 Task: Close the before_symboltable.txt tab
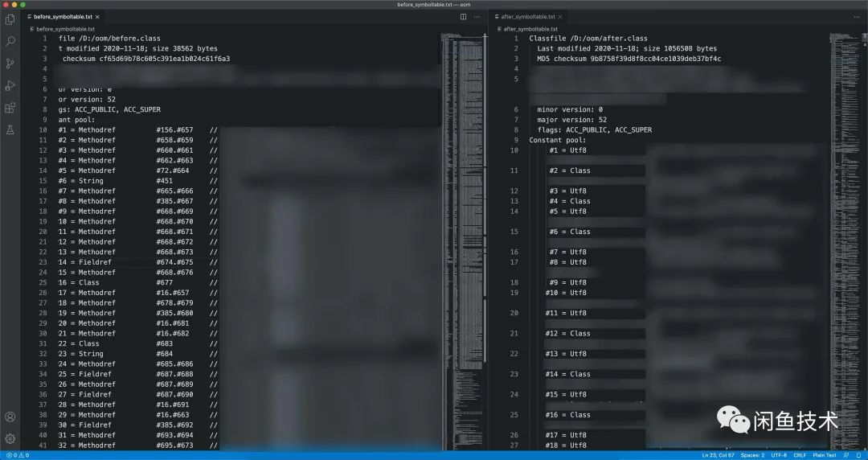click(x=97, y=17)
